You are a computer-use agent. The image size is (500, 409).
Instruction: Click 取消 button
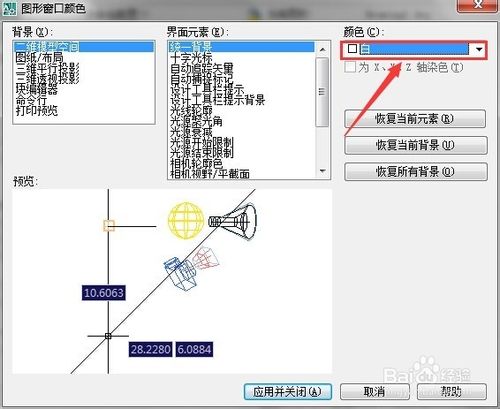[375, 392]
